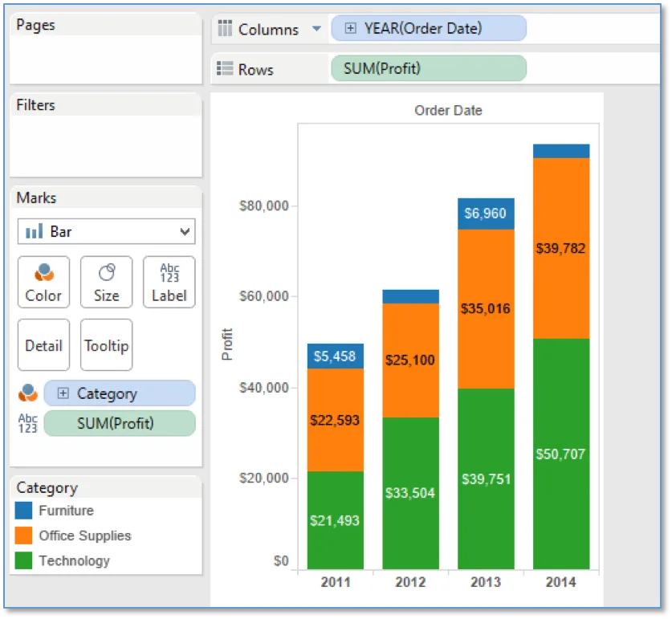Select the $50,707 Technology segment for 2014
Viewport: 672px width, 619px height.
tap(561, 454)
